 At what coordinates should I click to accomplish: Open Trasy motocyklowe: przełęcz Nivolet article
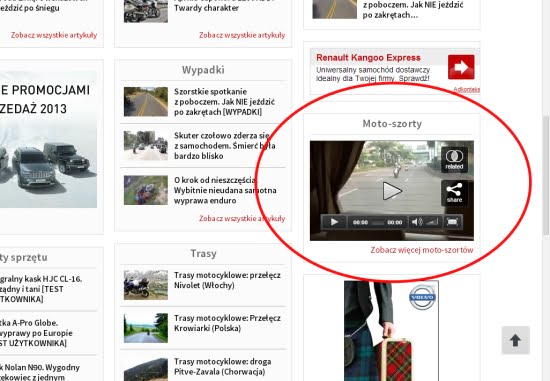pyautogui.click(x=227, y=280)
